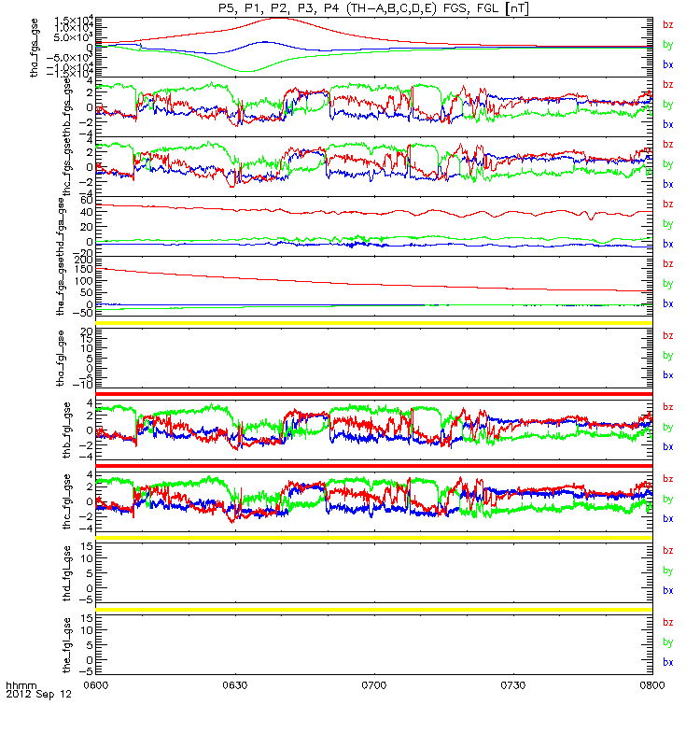Image resolution: width=700 pixels, height=747 pixels.
Task: Click the the_fgl_gse y-axis label
Action: tap(66, 645)
